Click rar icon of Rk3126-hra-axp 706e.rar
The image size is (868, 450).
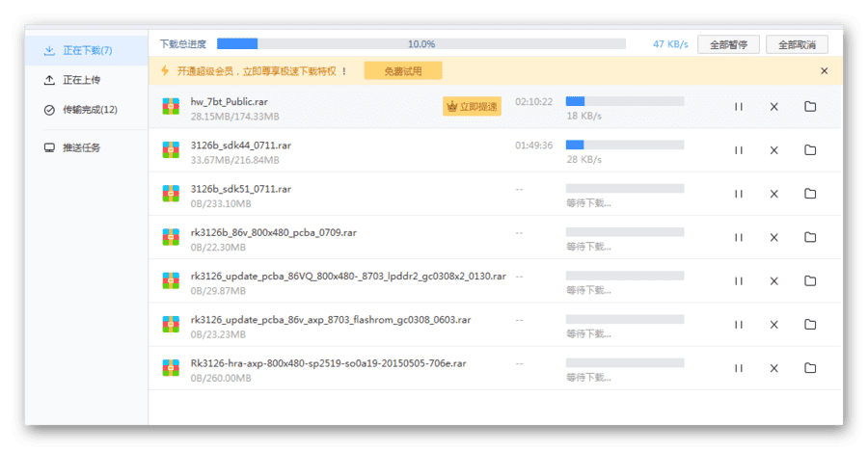(x=171, y=368)
